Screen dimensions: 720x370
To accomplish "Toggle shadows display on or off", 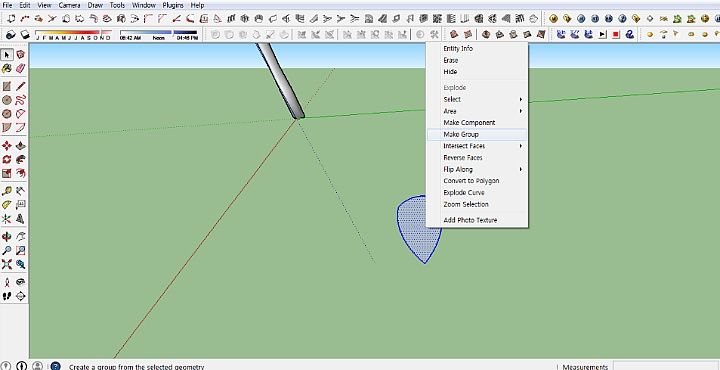I will (25, 34).
